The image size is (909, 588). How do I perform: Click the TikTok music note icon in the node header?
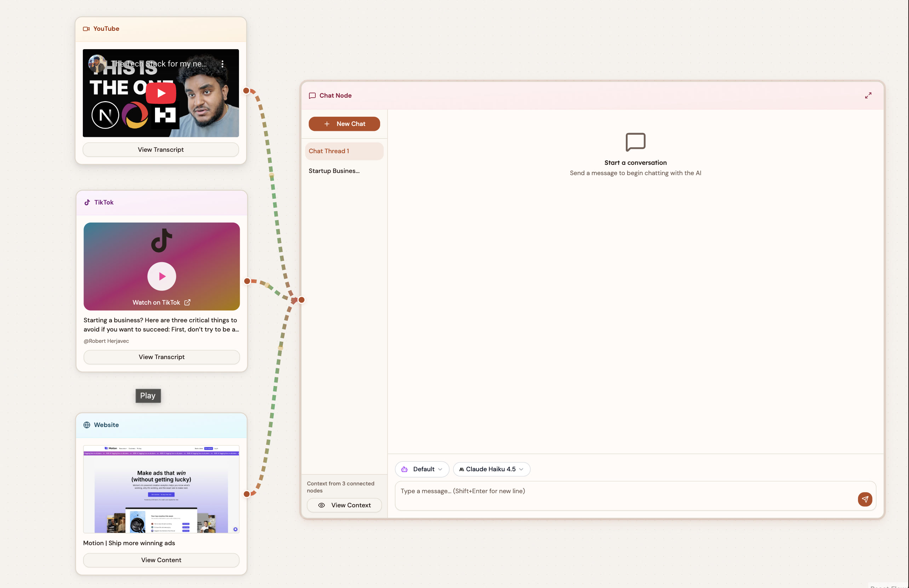click(87, 202)
